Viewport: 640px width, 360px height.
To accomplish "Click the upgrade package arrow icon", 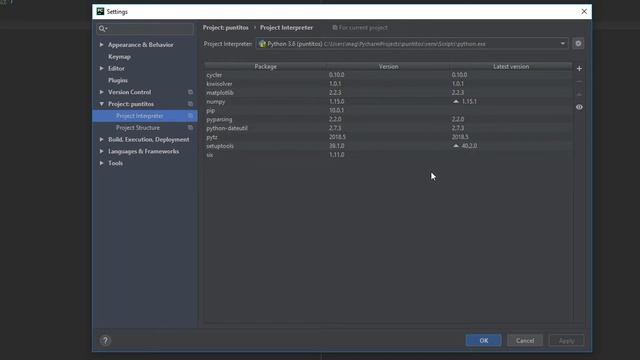I will pos(579,94).
